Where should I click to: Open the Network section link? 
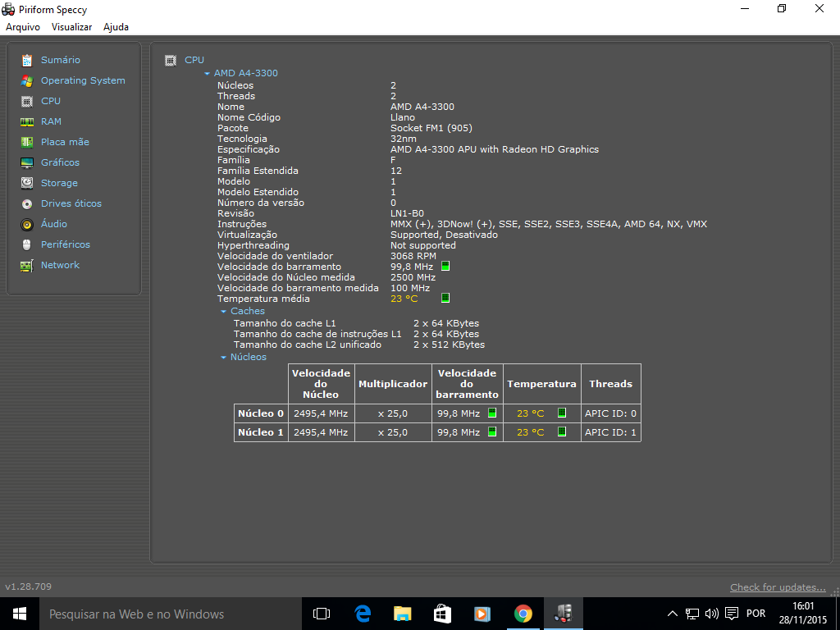point(60,265)
